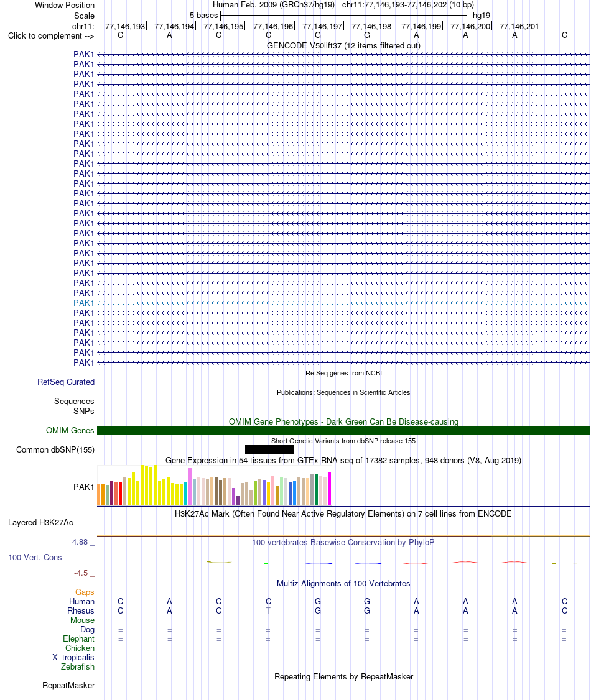Click the OMIM Genes side label
This screenshot has width=591, height=700.
click(x=70, y=430)
